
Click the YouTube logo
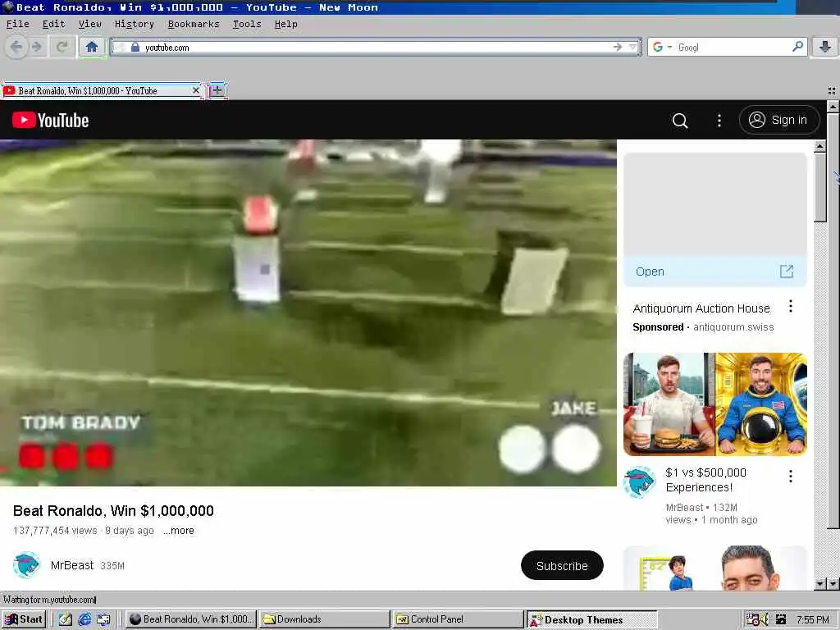click(50, 120)
